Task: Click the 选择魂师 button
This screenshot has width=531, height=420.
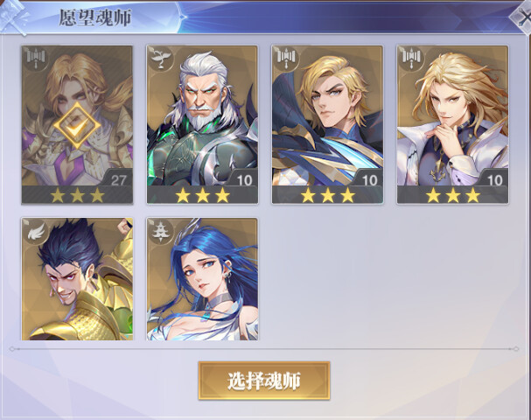Action: pos(264,381)
